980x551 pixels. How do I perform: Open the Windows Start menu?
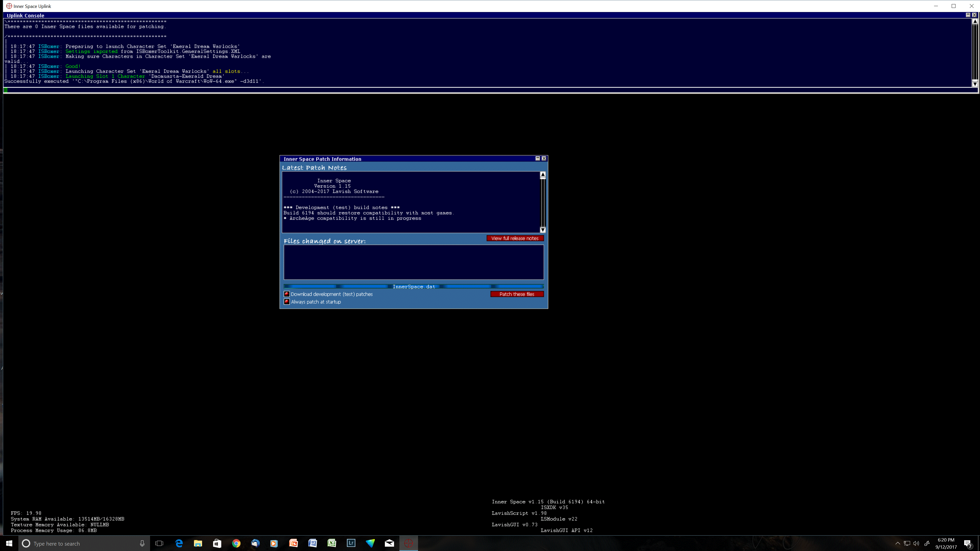coord(9,543)
